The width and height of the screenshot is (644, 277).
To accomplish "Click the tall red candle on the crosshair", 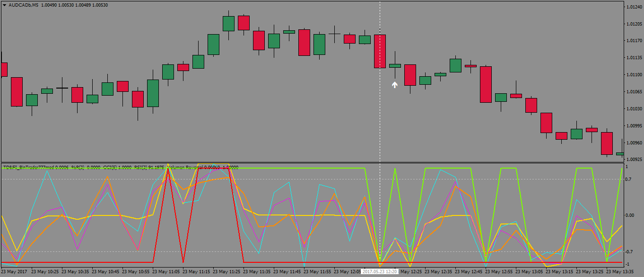I will (x=380, y=51).
